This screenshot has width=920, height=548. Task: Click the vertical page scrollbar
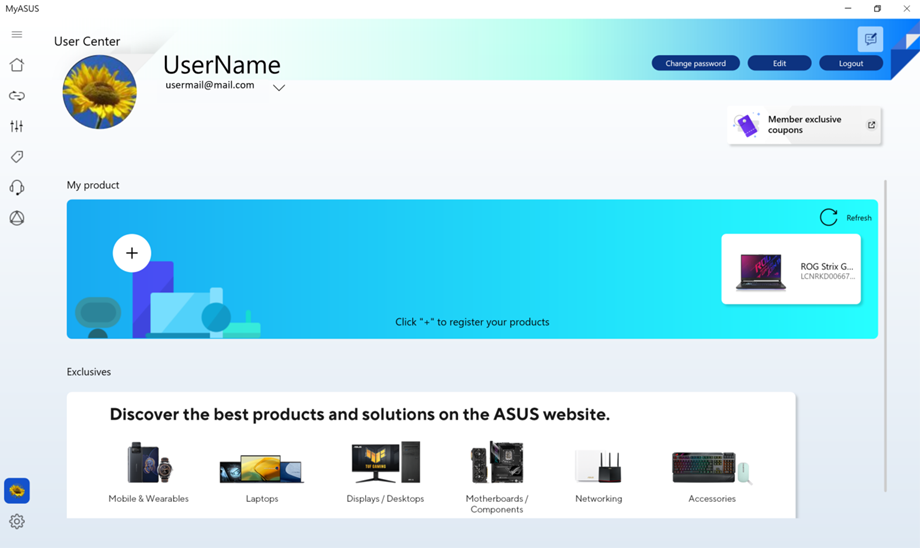(x=885, y=336)
